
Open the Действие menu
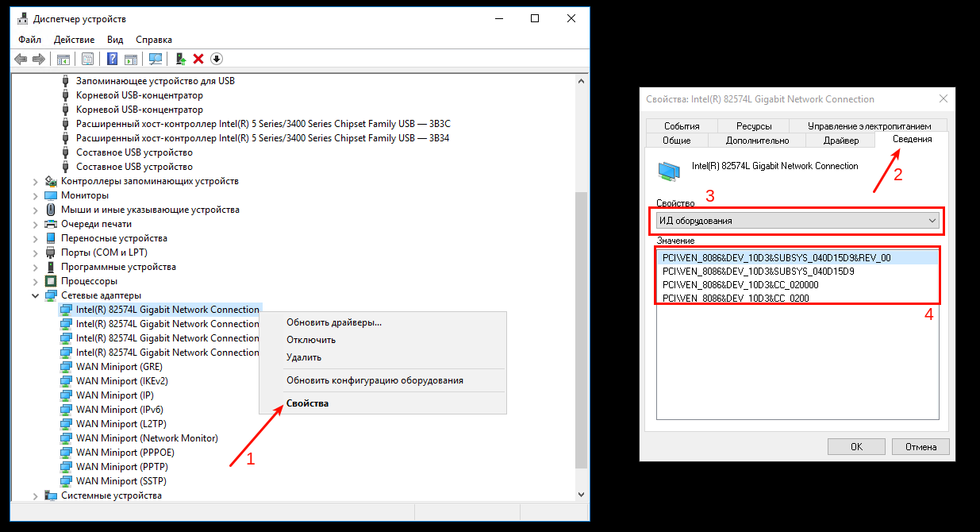tap(74, 40)
